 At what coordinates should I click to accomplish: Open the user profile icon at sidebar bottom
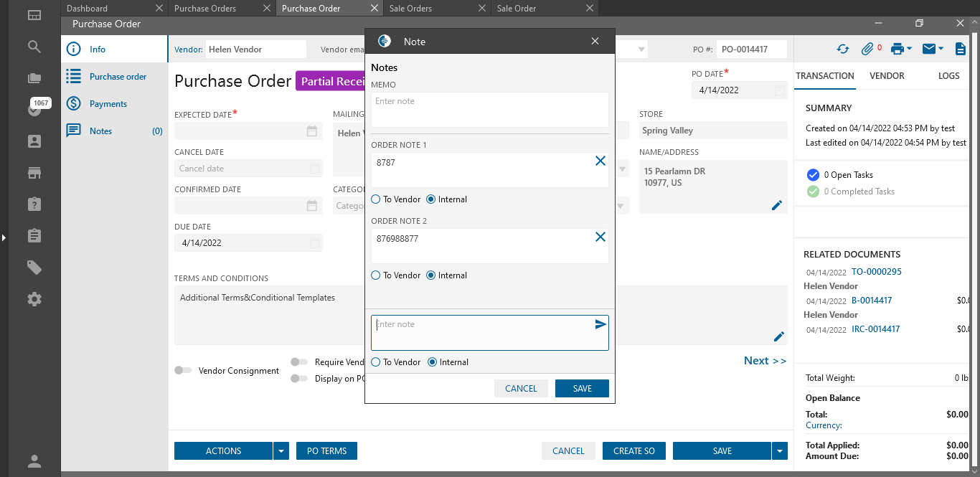[x=34, y=461]
